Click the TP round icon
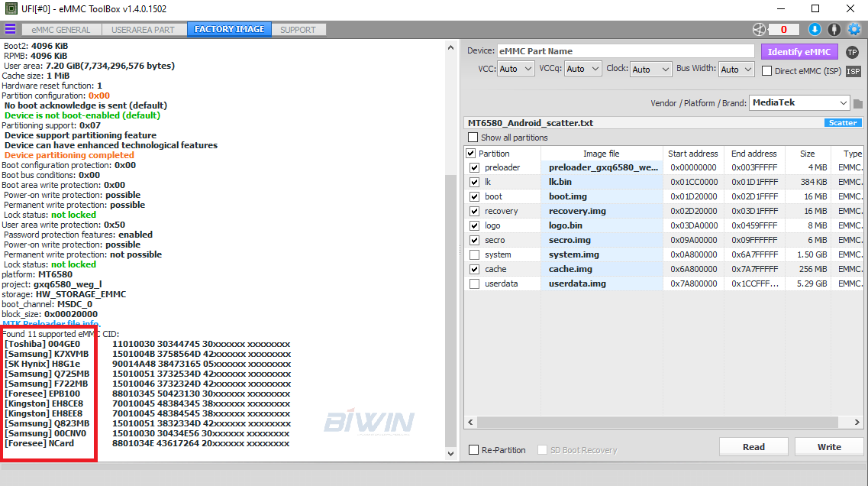The width and height of the screenshot is (868, 486). coord(852,52)
